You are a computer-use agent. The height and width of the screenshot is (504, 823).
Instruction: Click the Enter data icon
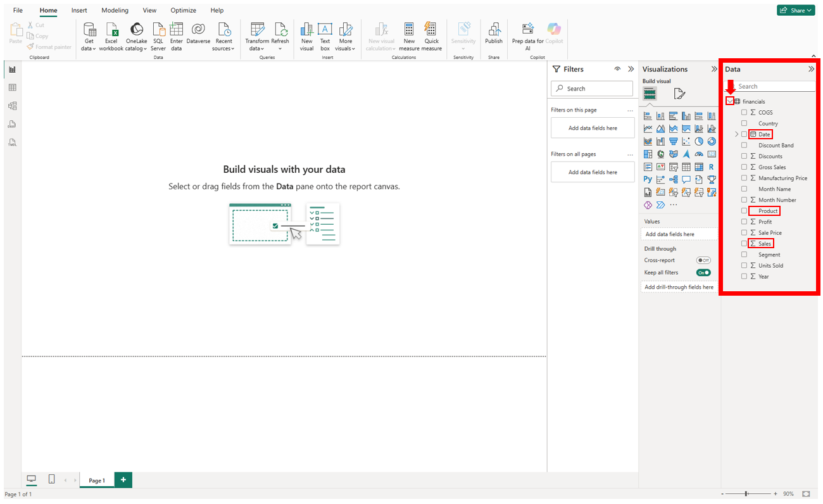176,29
